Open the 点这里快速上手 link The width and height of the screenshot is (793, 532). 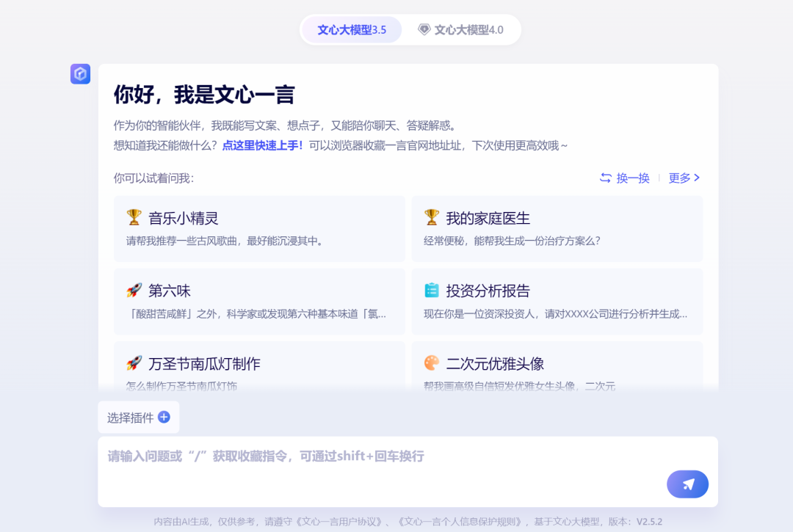click(262, 145)
